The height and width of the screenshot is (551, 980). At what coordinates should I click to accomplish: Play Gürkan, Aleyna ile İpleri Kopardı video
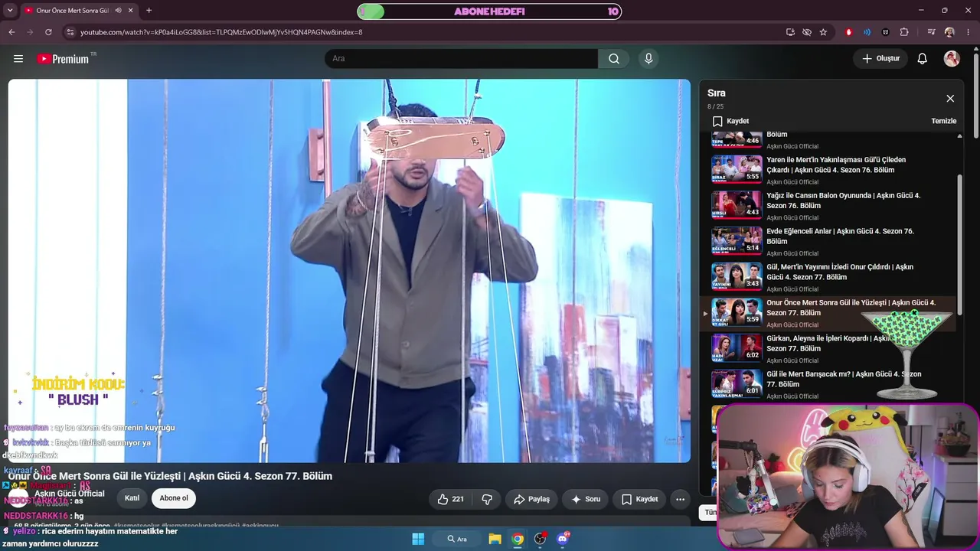(x=828, y=348)
